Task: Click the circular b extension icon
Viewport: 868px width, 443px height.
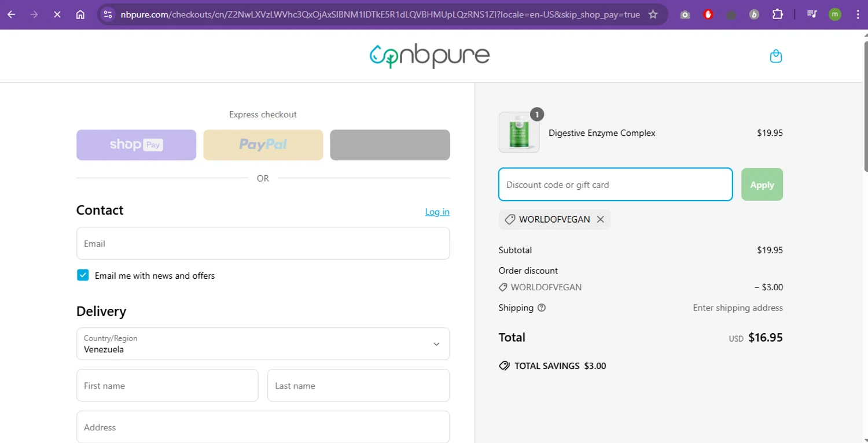Action: click(x=754, y=14)
